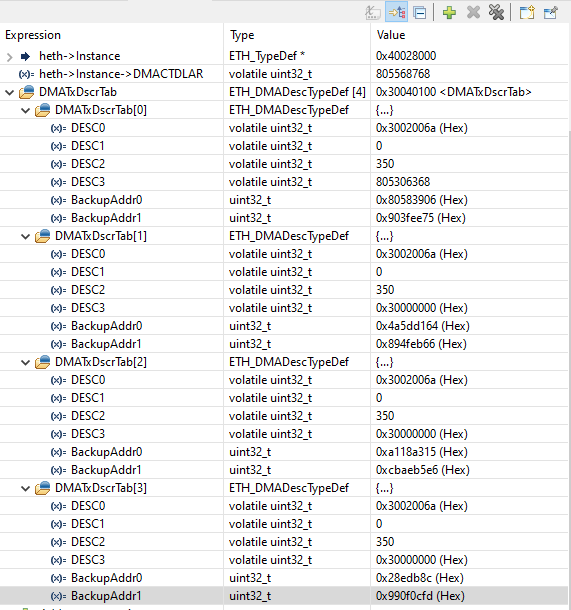Click the Pin to Debug Context icon
The image size is (571, 610).
(551, 12)
